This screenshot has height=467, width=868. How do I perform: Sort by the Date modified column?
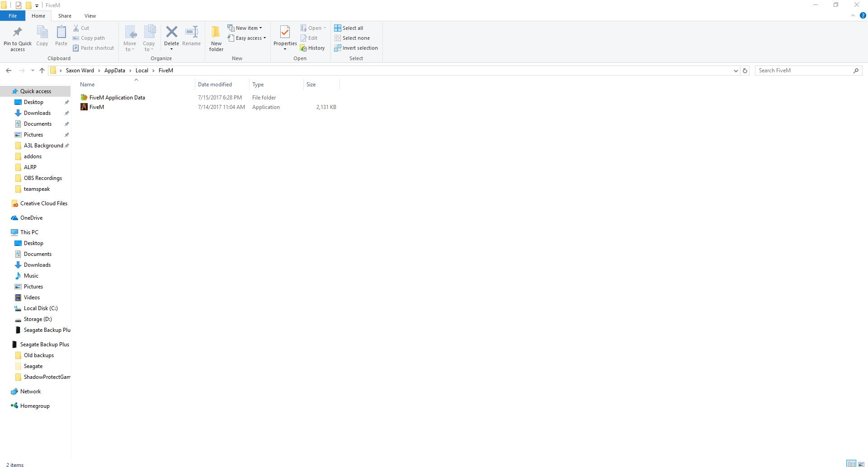pyautogui.click(x=222, y=85)
